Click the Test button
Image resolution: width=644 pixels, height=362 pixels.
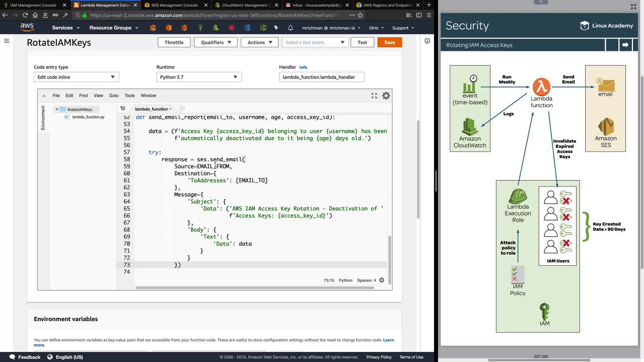362,43
